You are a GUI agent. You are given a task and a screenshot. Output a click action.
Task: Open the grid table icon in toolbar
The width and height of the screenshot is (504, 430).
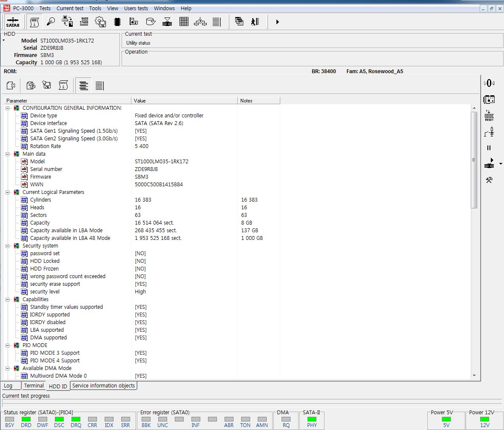coord(184,22)
